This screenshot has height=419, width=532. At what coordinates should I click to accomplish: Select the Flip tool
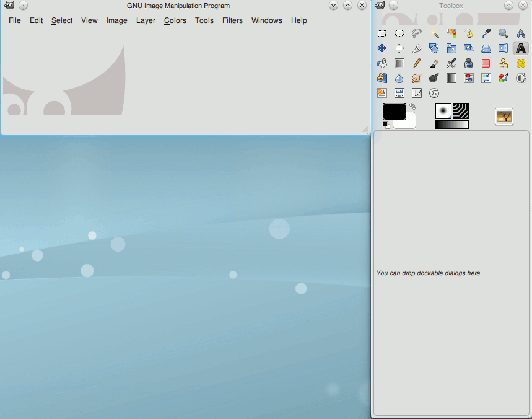504,48
